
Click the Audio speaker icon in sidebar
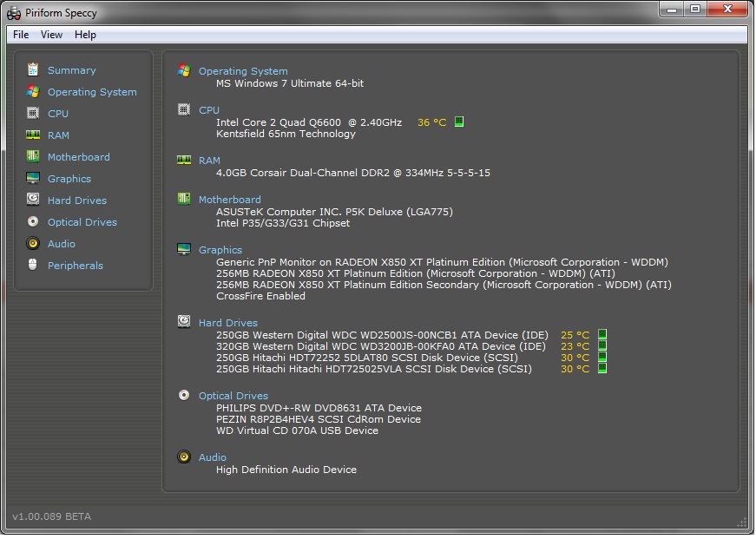[x=33, y=244]
